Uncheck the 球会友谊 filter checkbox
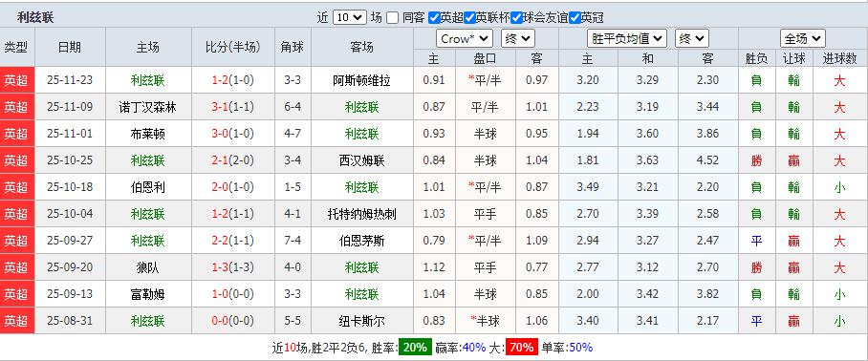This screenshot has height=361, width=868. click(x=516, y=18)
